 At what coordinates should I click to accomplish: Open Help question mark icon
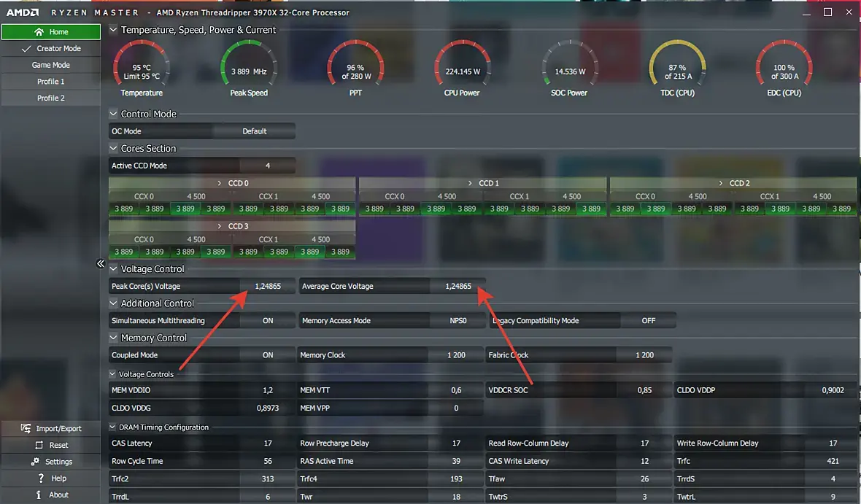[x=41, y=478]
